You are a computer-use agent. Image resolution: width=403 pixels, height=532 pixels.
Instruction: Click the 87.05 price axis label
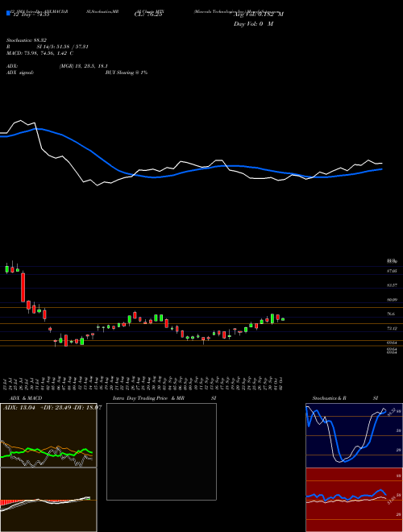392,271
